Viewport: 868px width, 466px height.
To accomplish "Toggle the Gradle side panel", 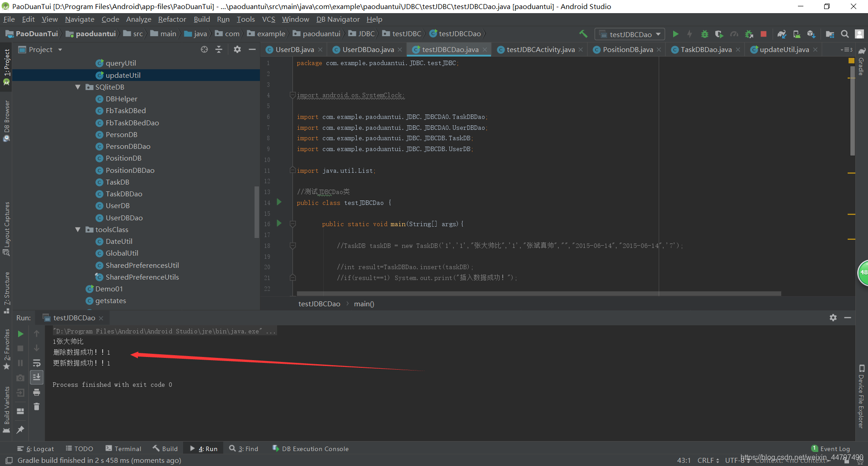I will (862, 61).
